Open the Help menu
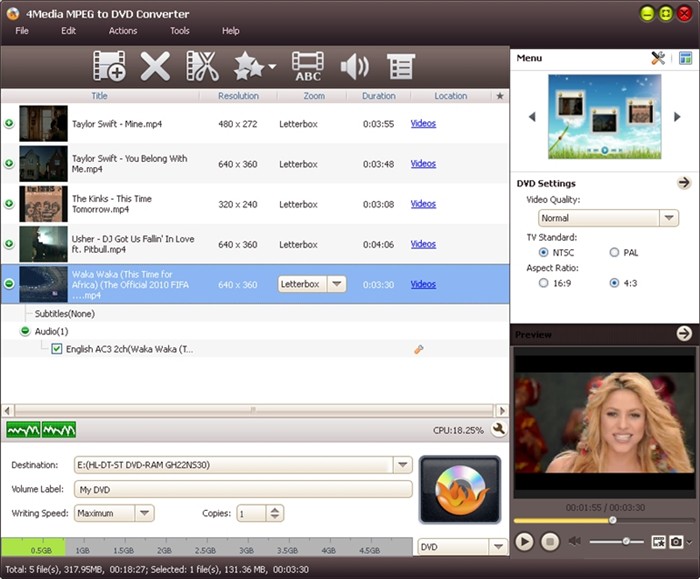 (x=231, y=31)
